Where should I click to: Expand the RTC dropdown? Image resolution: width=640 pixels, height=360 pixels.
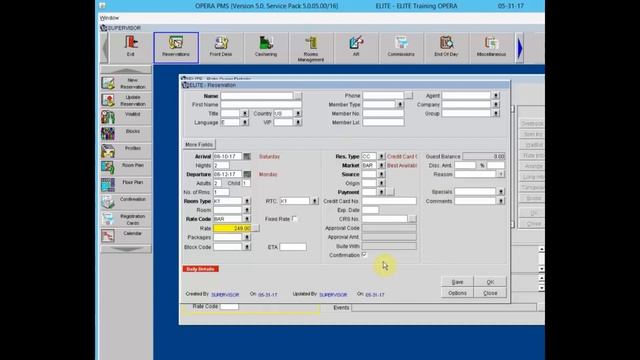click(315, 201)
